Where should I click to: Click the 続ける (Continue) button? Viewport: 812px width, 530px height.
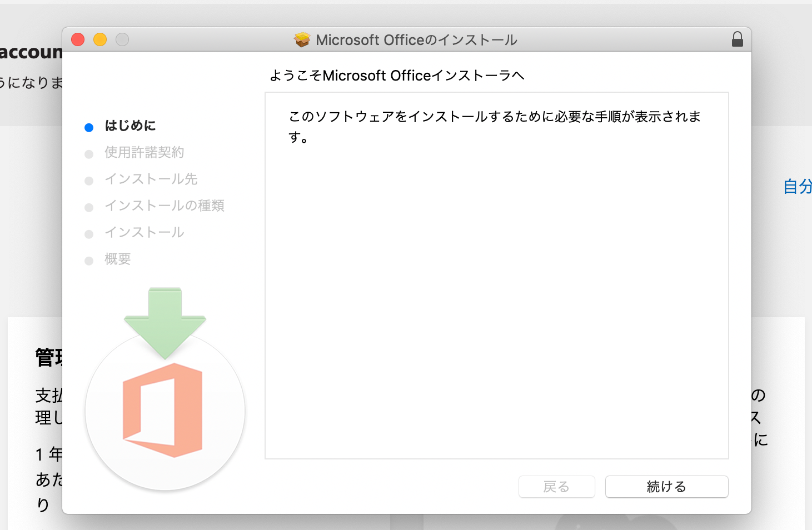click(x=666, y=487)
